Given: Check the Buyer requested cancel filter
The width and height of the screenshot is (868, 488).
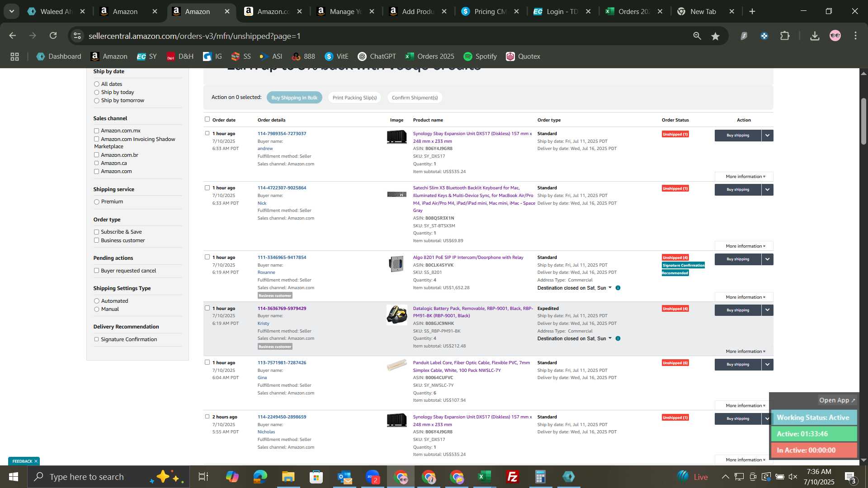Looking at the screenshot, I should (x=96, y=271).
